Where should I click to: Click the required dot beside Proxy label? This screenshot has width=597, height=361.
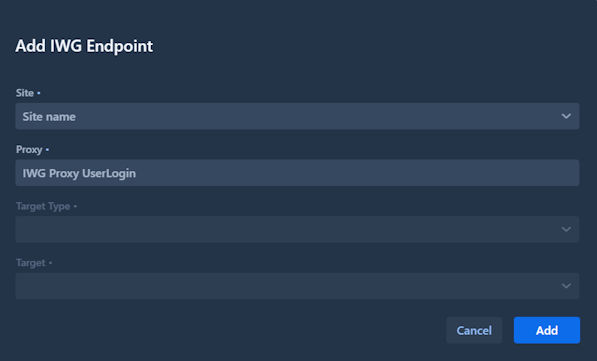click(47, 150)
